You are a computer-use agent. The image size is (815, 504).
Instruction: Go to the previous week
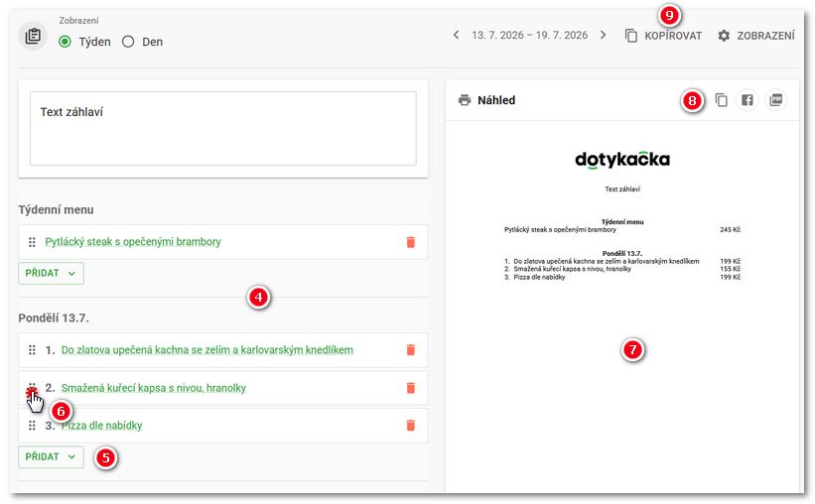(456, 36)
